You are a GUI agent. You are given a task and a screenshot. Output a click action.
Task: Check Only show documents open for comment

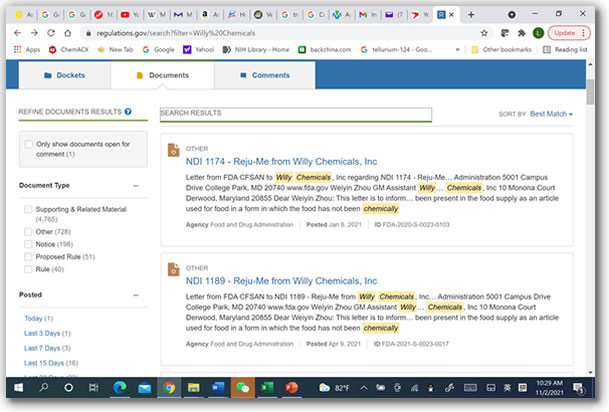(x=28, y=144)
